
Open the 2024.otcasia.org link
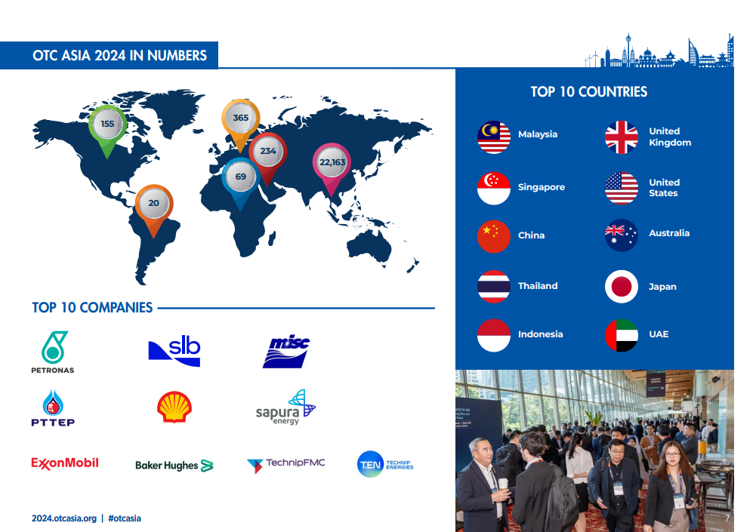click(64, 518)
